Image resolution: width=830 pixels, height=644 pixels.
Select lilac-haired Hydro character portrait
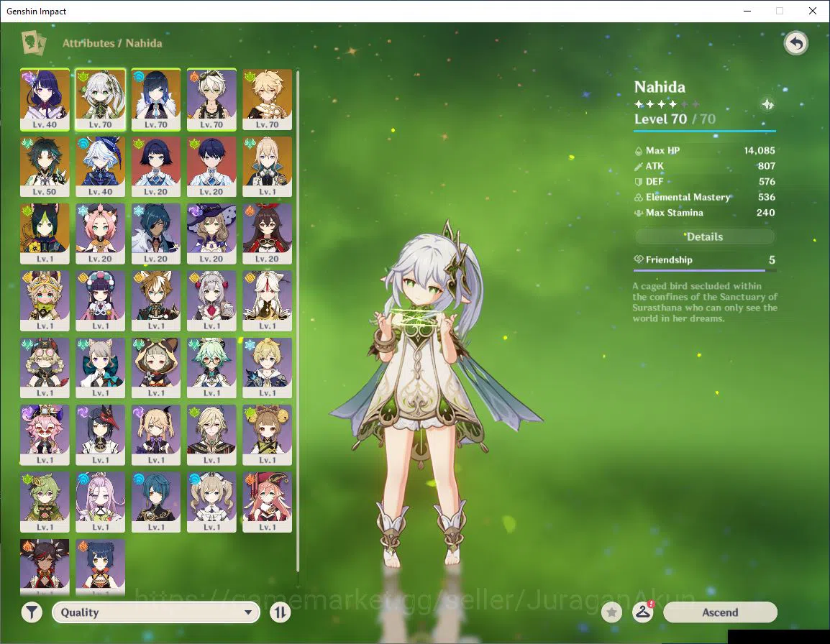tap(100, 502)
